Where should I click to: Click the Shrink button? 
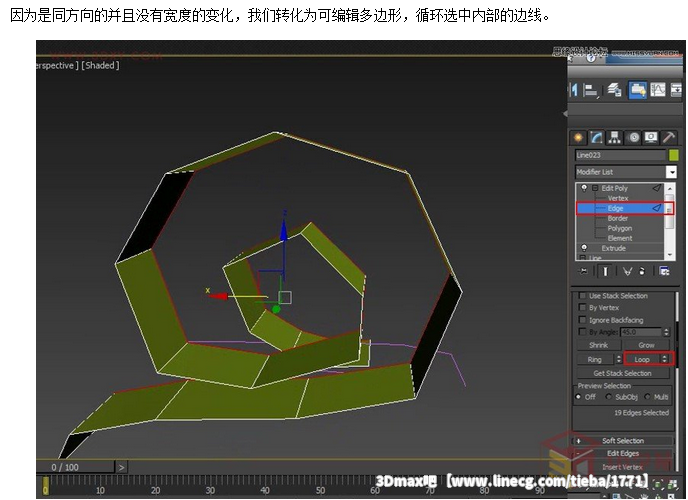[x=598, y=345]
